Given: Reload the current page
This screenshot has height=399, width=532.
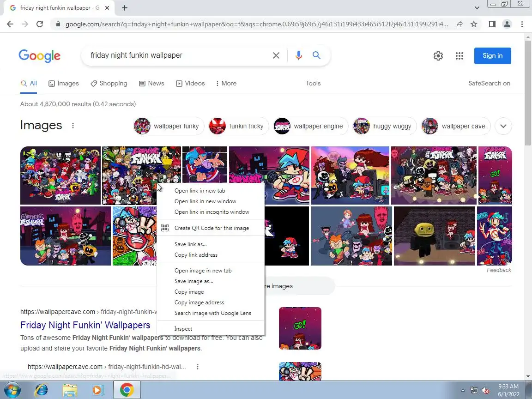Looking at the screenshot, I should (40, 24).
